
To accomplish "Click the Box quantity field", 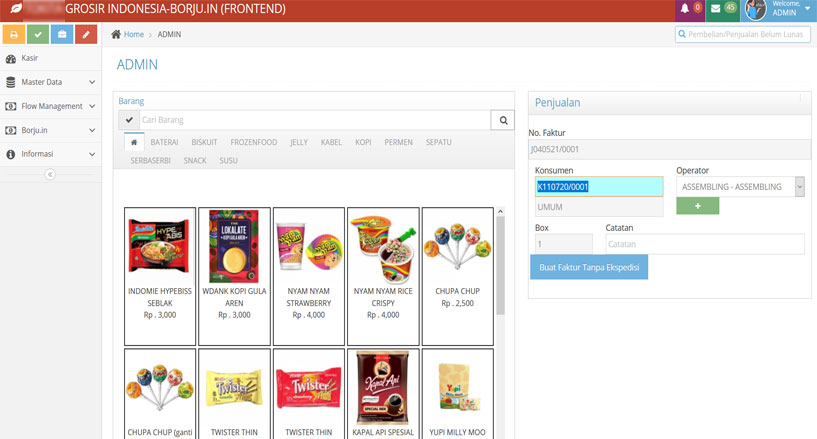I will pos(564,244).
